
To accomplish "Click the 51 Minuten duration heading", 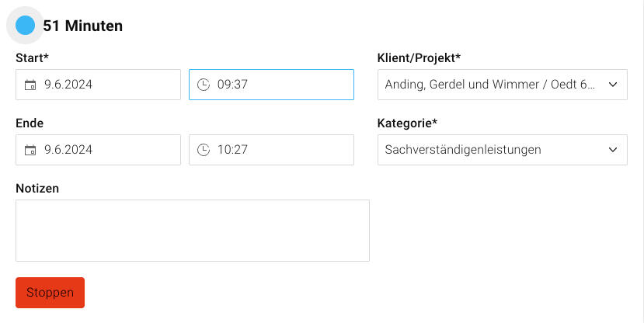I will [83, 26].
